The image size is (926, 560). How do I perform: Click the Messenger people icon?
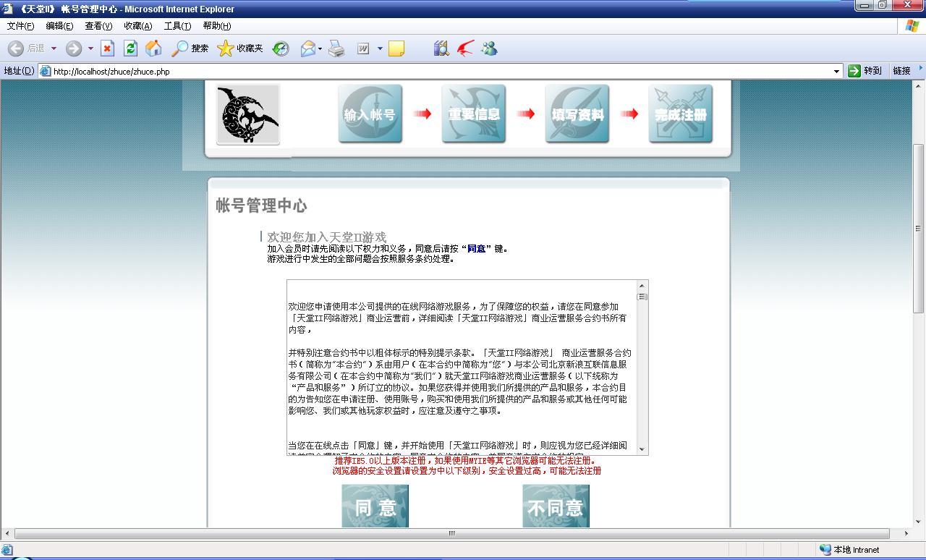click(x=490, y=48)
